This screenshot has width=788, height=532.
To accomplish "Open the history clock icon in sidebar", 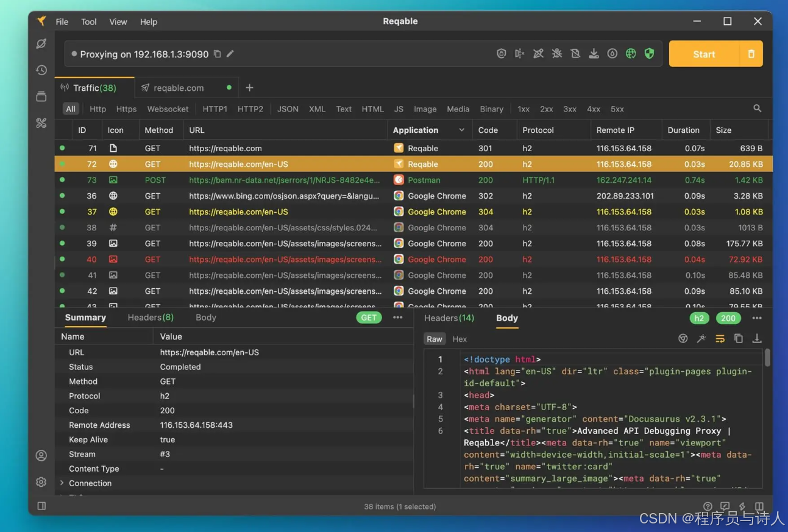I will pos(41,70).
